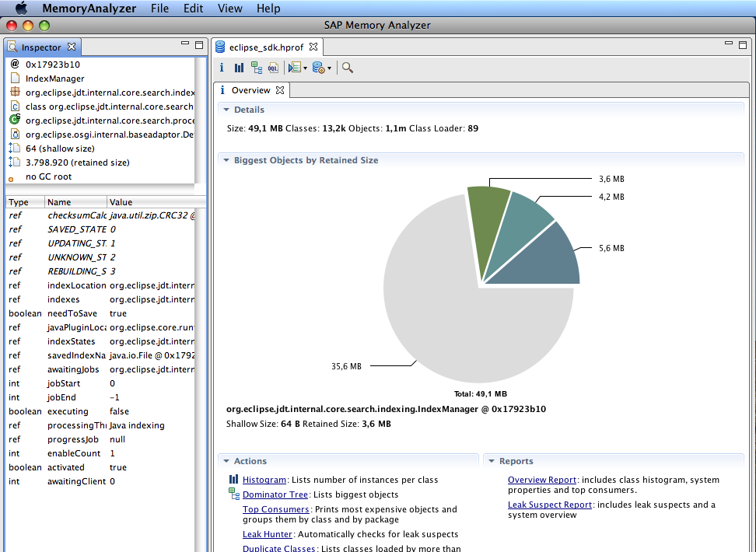
Task: Minimize the Inspector view panel
Action: click(x=185, y=44)
